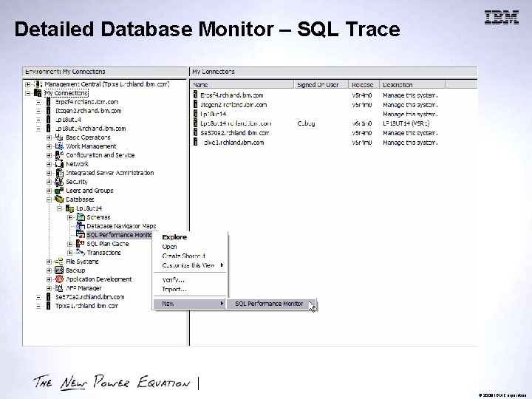Sort by Signed On User column header
532x399 pixels.
pyautogui.click(x=321, y=85)
